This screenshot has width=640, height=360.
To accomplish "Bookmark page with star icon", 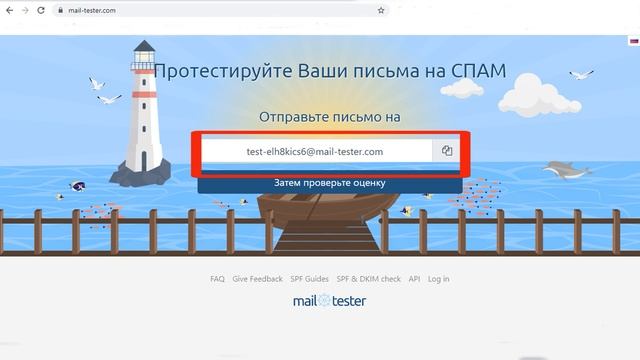I will 381,10.
